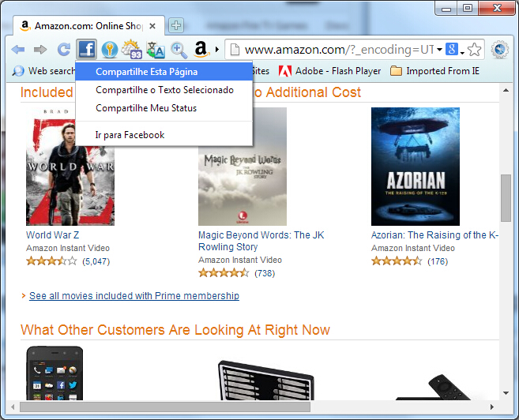
Task: Click the horizontal scrollbar left arrow
Action: pos(13,407)
